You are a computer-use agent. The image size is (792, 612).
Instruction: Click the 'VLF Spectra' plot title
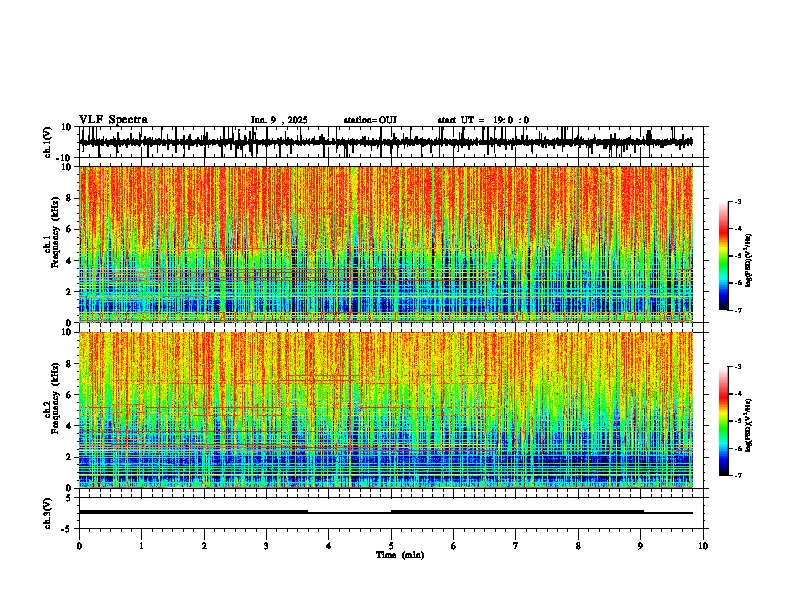113,120
